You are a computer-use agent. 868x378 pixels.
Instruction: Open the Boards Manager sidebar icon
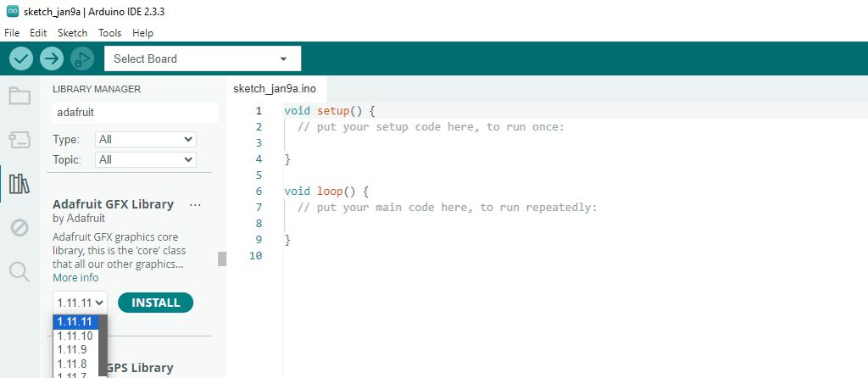[19, 140]
